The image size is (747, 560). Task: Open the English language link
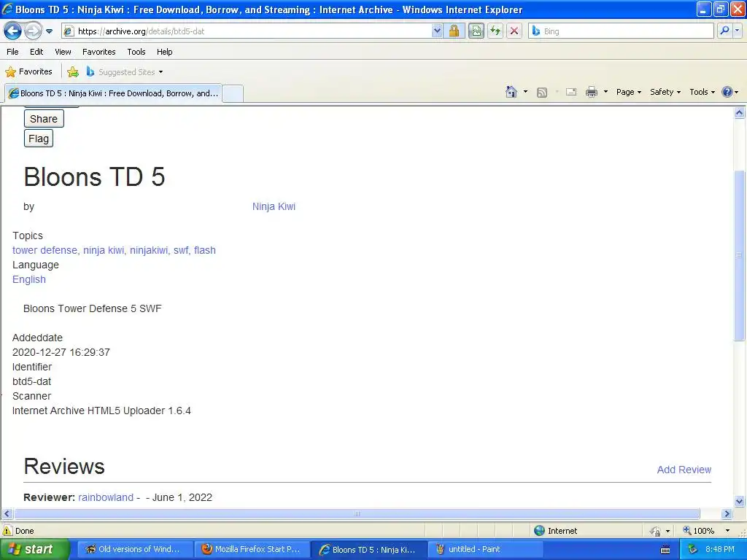29,279
